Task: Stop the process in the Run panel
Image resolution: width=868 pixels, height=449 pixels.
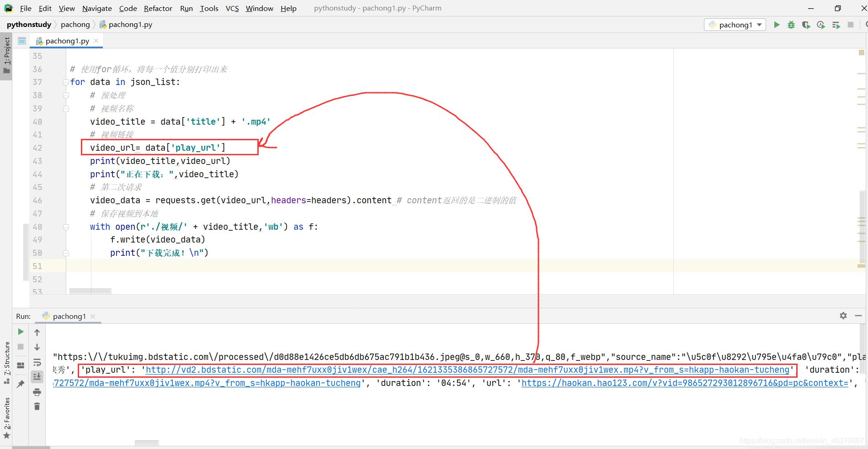Action: pyautogui.click(x=21, y=347)
